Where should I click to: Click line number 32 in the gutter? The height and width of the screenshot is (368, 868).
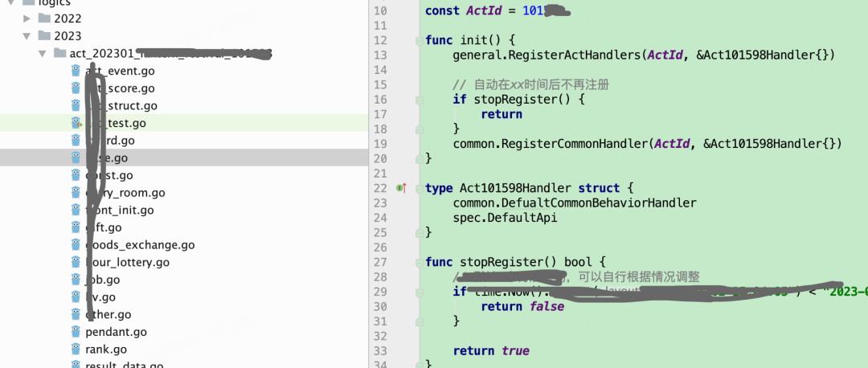[x=381, y=336]
